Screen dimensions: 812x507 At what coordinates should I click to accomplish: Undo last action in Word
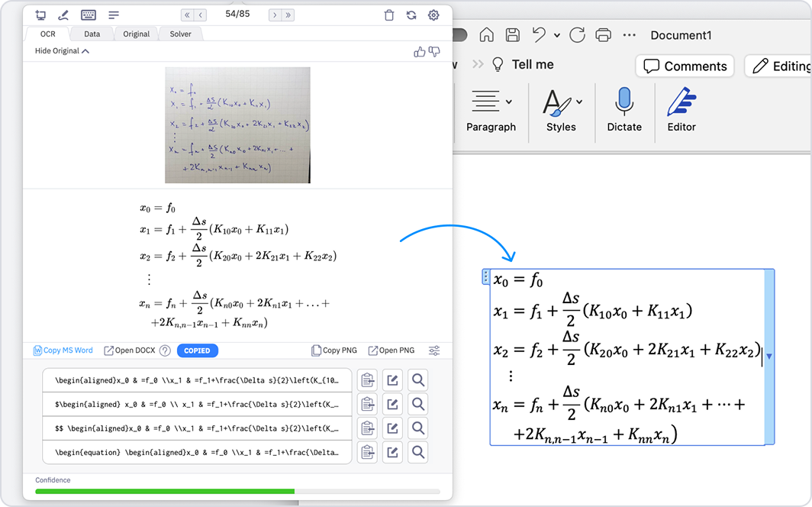tap(539, 34)
